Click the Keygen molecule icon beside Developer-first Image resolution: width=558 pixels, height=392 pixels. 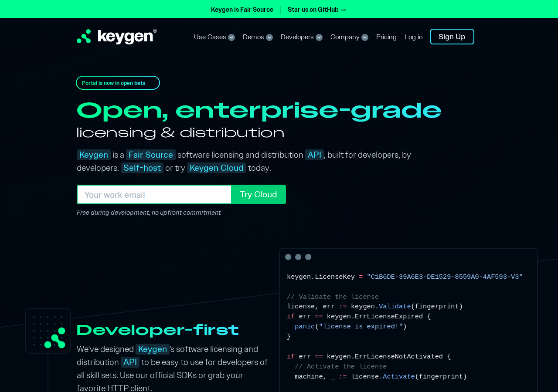pos(55,338)
